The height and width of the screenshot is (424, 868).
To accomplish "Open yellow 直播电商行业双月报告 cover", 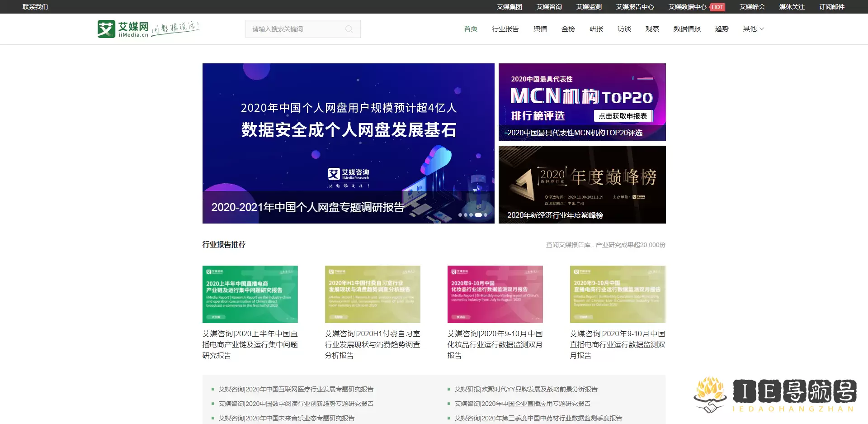I will (x=618, y=294).
